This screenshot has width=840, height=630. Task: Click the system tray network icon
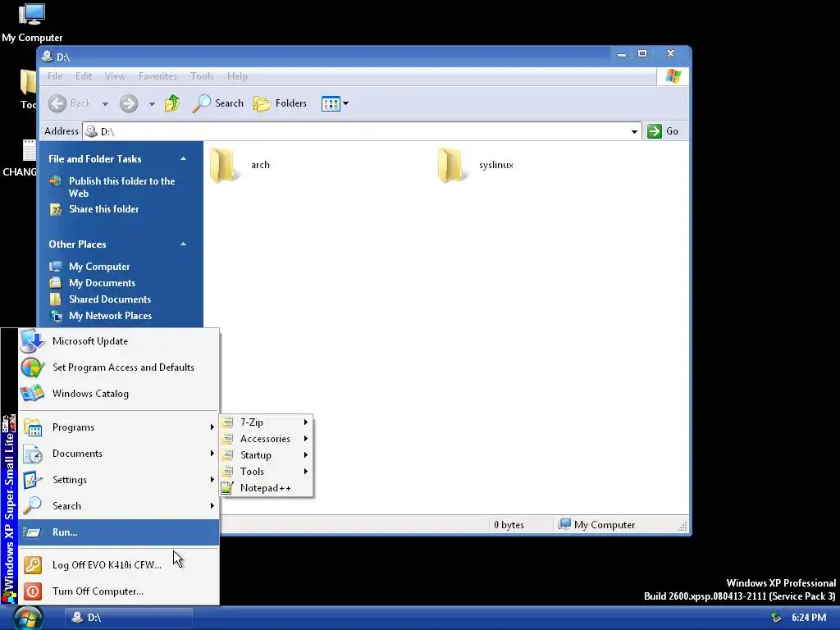pos(776,618)
